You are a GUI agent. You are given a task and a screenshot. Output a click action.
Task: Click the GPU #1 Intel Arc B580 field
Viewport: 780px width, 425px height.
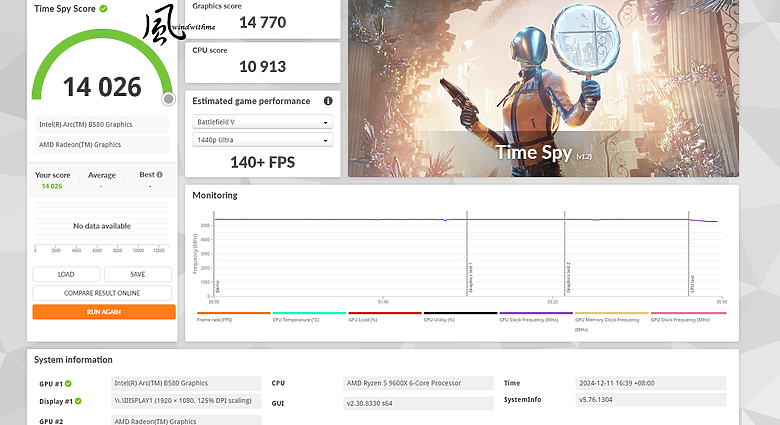pos(186,383)
